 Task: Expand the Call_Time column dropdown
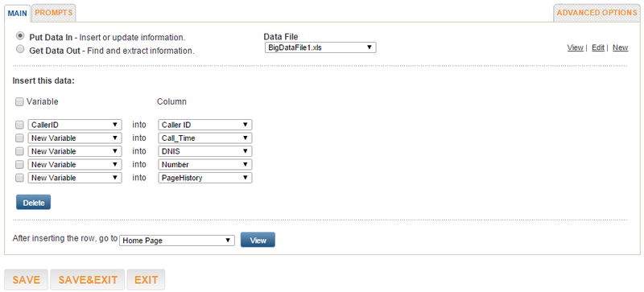205,138
